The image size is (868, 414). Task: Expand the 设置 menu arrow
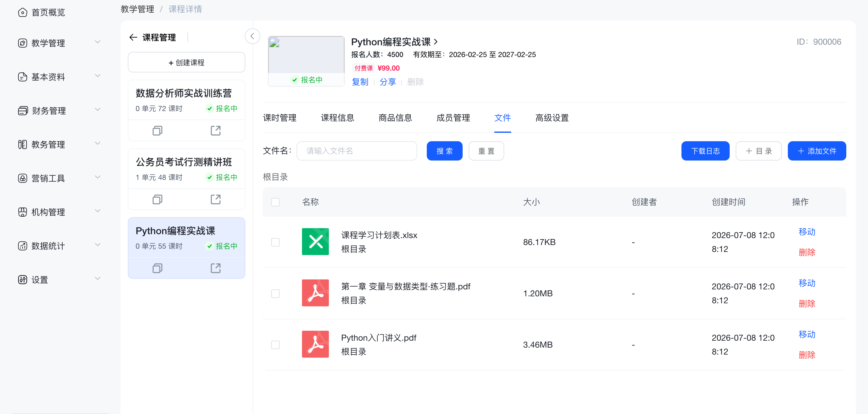point(98,278)
